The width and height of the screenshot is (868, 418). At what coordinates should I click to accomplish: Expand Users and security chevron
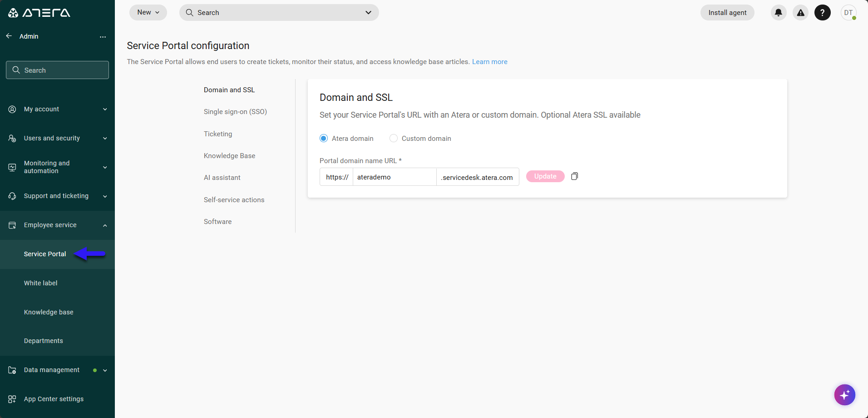[x=105, y=139]
